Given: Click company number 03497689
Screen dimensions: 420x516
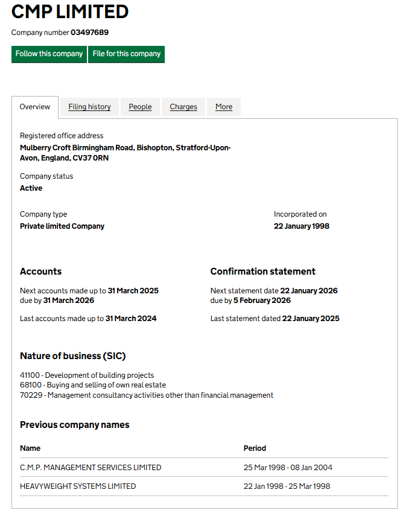Looking at the screenshot, I should pyautogui.click(x=89, y=33).
